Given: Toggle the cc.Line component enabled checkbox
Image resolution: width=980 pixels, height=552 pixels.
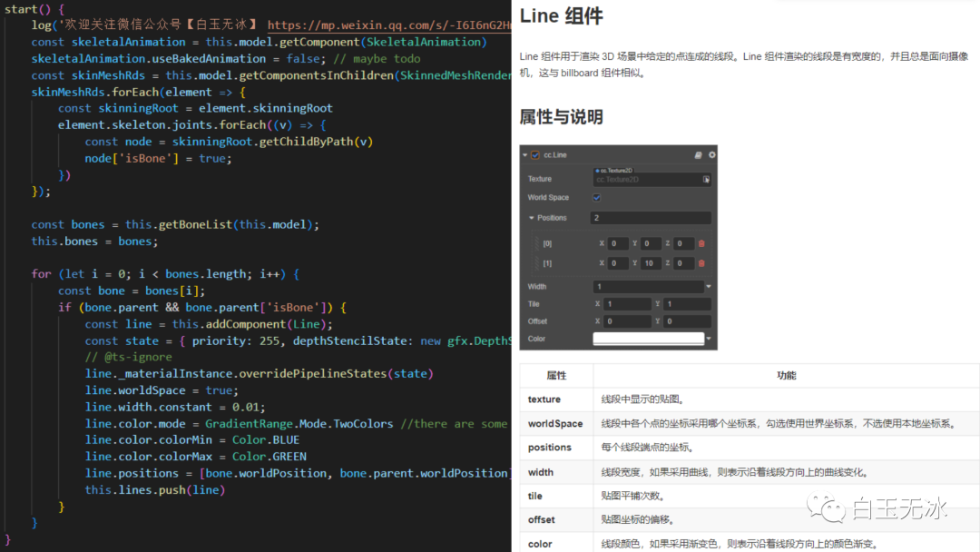Looking at the screenshot, I should point(535,155).
